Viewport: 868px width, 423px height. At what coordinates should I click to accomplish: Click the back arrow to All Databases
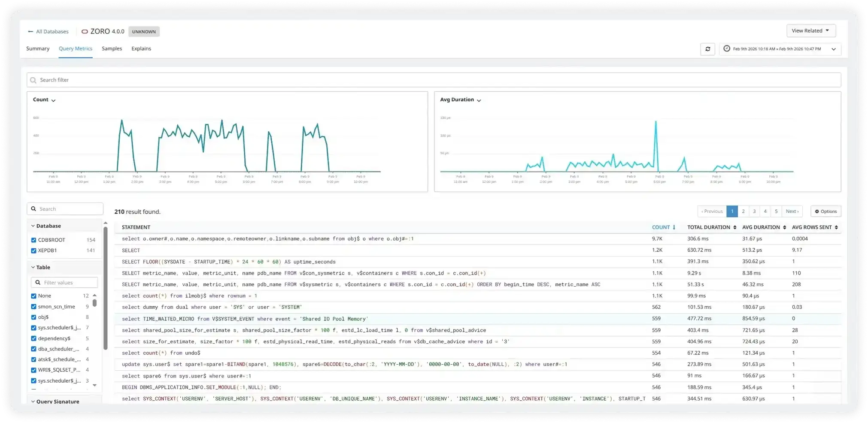[30, 31]
